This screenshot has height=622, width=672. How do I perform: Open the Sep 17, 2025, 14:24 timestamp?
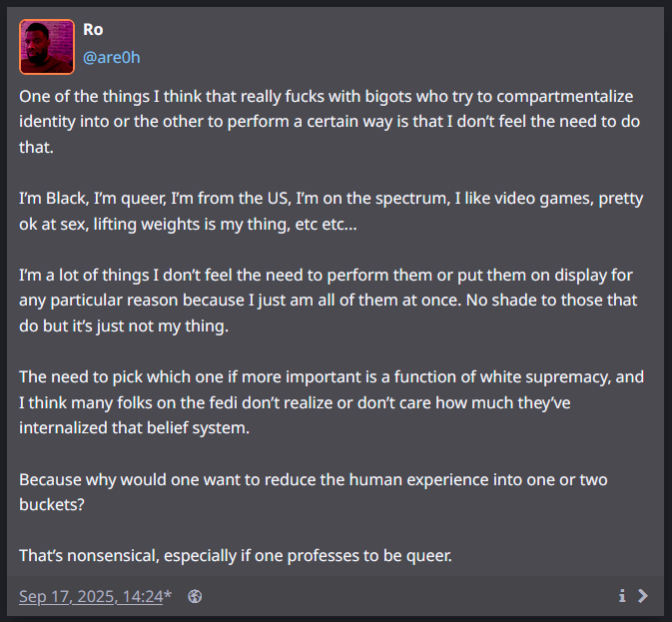91,596
